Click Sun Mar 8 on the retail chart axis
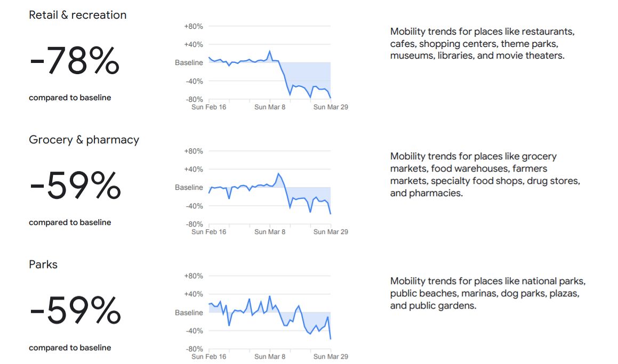 270,107
